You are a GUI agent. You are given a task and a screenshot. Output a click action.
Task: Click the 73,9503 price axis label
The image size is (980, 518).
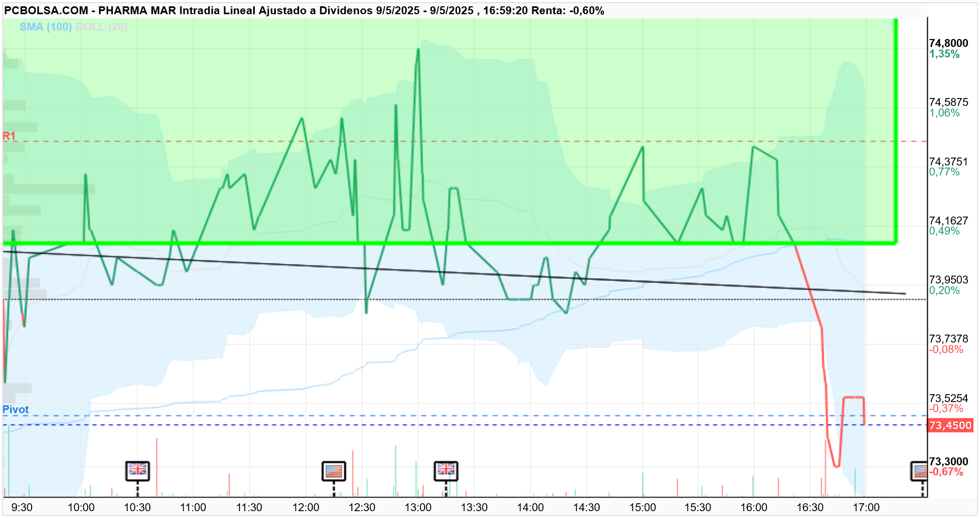point(948,280)
